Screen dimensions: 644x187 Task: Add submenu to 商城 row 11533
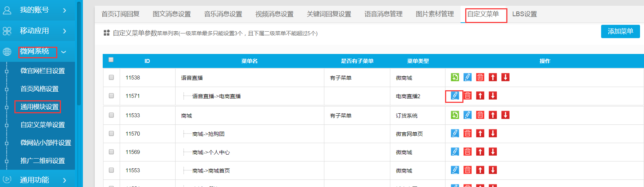pyautogui.click(x=455, y=115)
